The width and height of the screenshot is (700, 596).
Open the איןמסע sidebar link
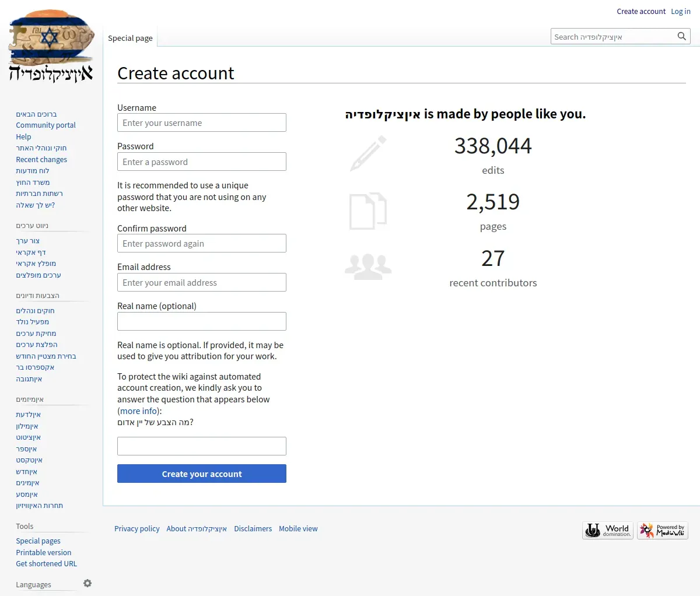click(x=26, y=494)
